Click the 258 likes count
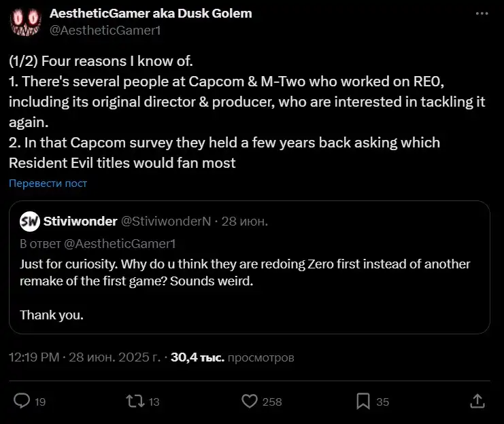The width and height of the screenshot is (504, 424). [272, 402]
